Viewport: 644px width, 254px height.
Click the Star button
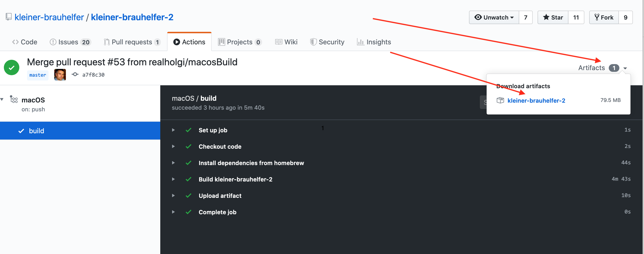click(553, 17)
